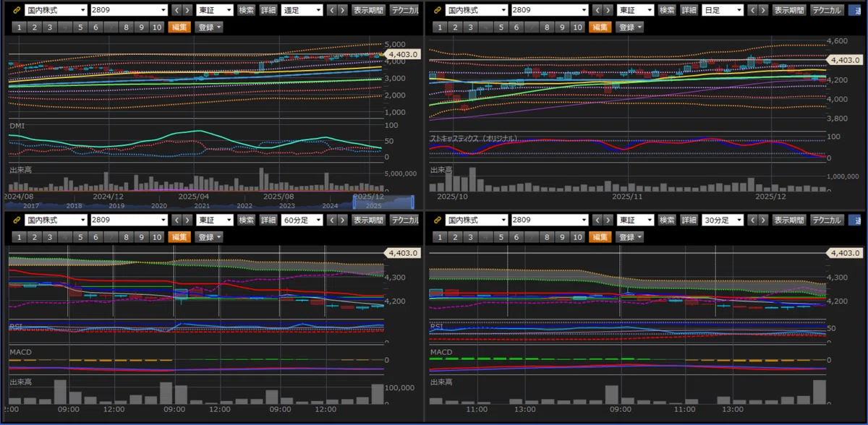Image resolution: width=868 pixels, height=425 pixels.
Task: Go to previous stock code in 30分足 panel
Action: pyautogui.click(x=598, y=220)
